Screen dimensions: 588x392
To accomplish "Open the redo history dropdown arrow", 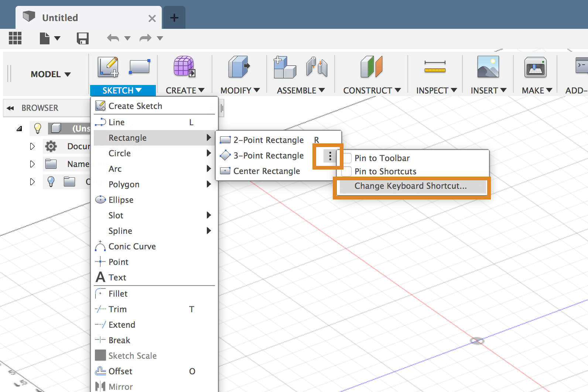I will tap(160, 38).
